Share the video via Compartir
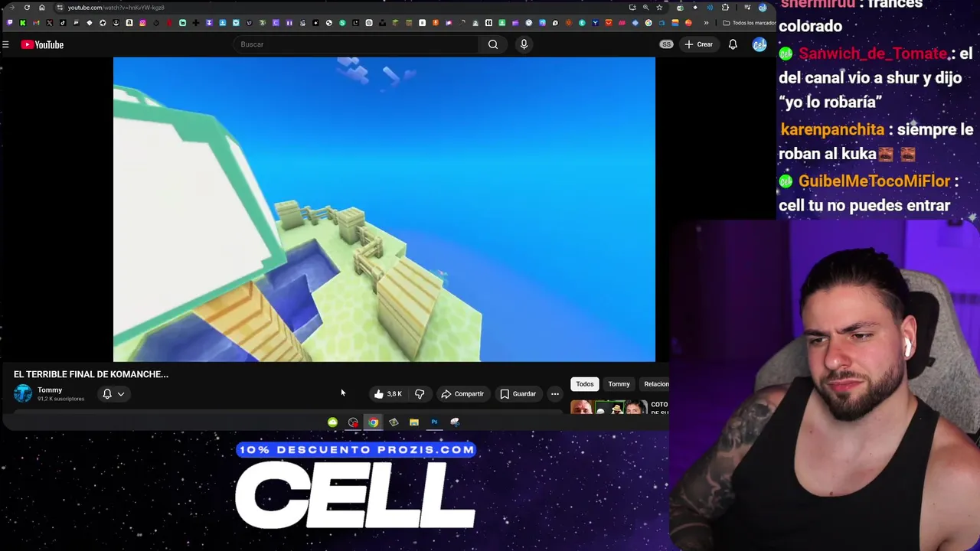The image size is (980, 551). click(462, 394)
